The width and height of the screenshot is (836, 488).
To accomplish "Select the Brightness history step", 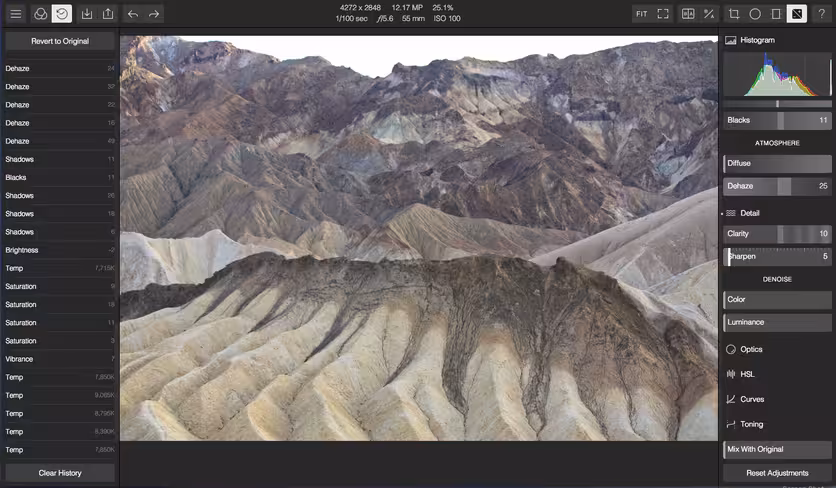I will (60, 250).
